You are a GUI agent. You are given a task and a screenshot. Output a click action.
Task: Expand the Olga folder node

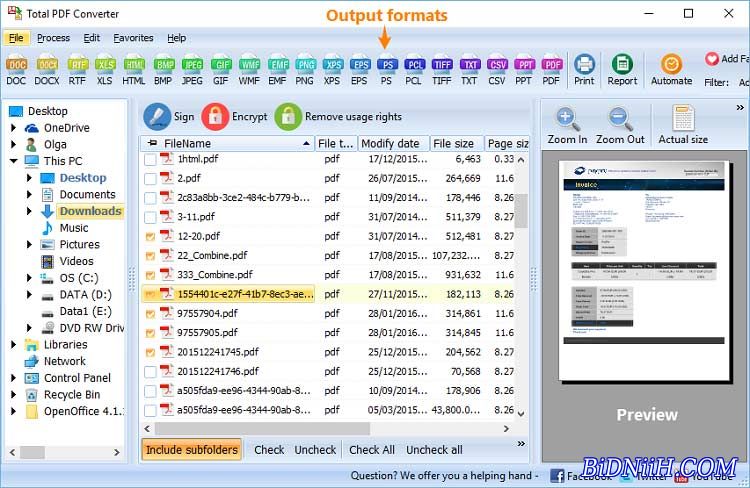[x=13, y=144]
